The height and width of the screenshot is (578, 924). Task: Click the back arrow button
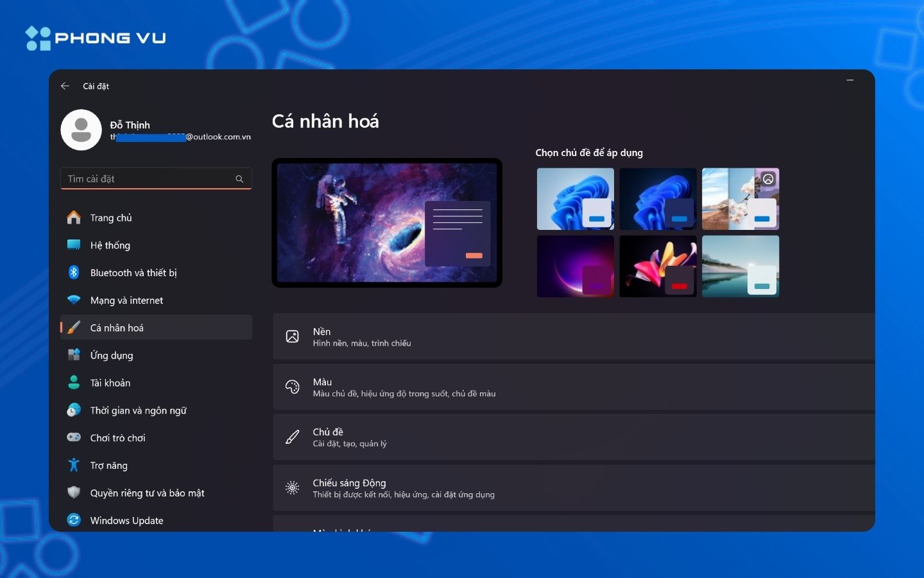point(65,86)
